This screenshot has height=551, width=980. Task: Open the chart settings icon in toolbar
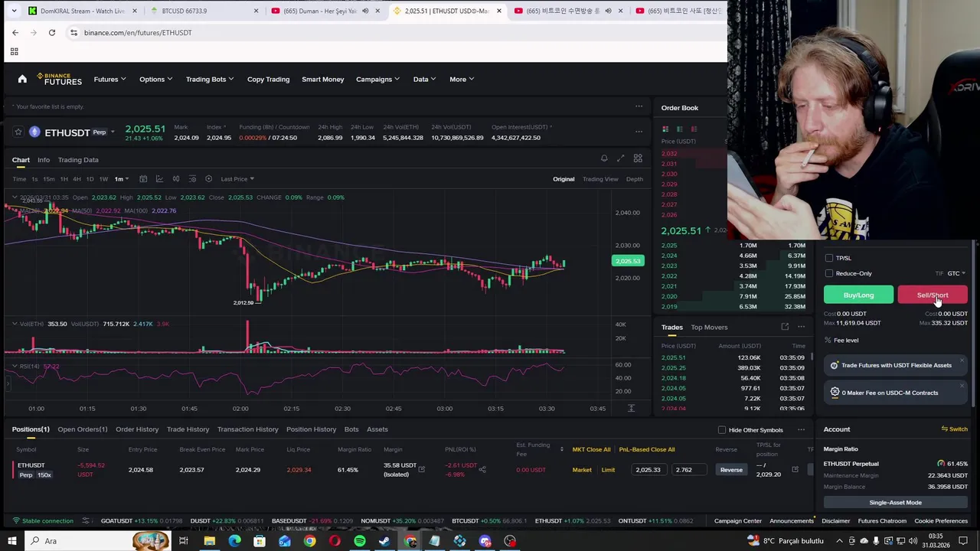tap(208, 179)
